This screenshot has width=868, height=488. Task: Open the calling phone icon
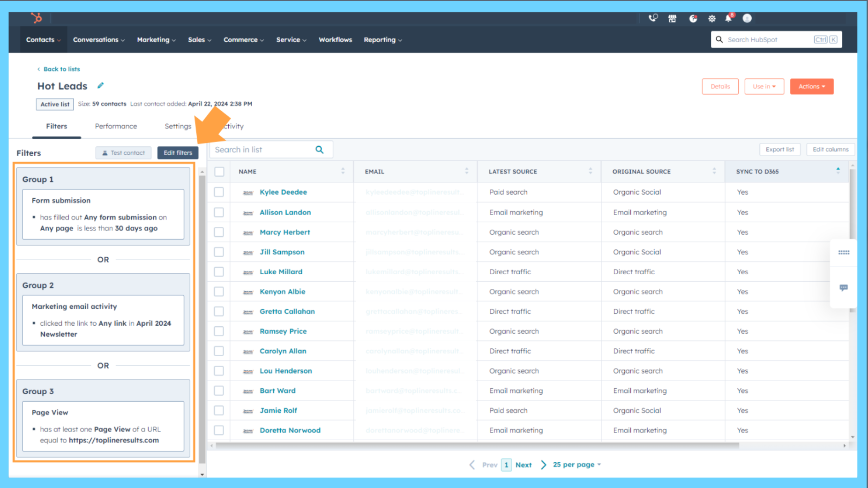pos(653,18)
